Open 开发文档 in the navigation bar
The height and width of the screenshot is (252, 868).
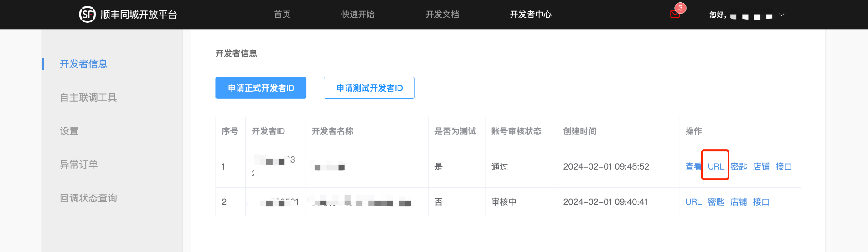[x=442, y=15]
